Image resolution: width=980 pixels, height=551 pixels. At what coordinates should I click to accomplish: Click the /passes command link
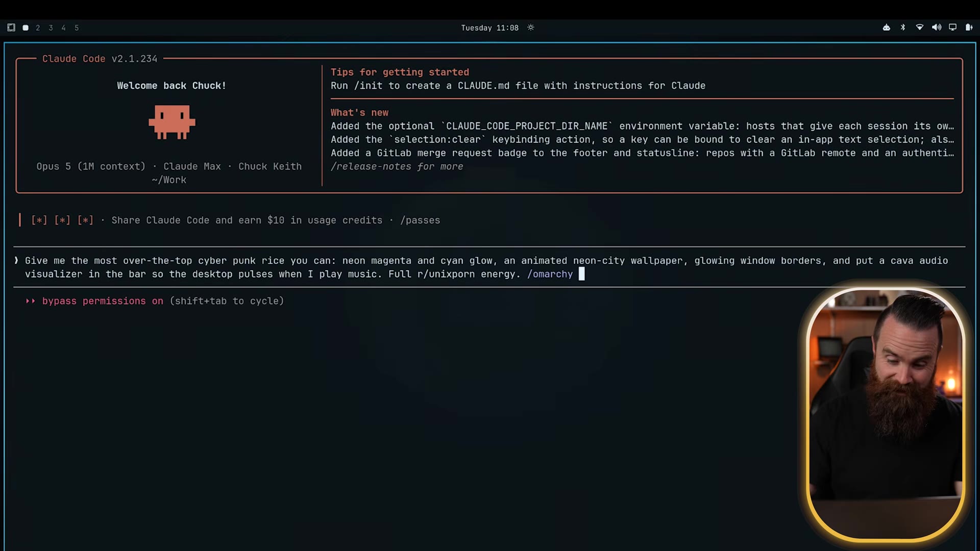click(x=420, y=220)
